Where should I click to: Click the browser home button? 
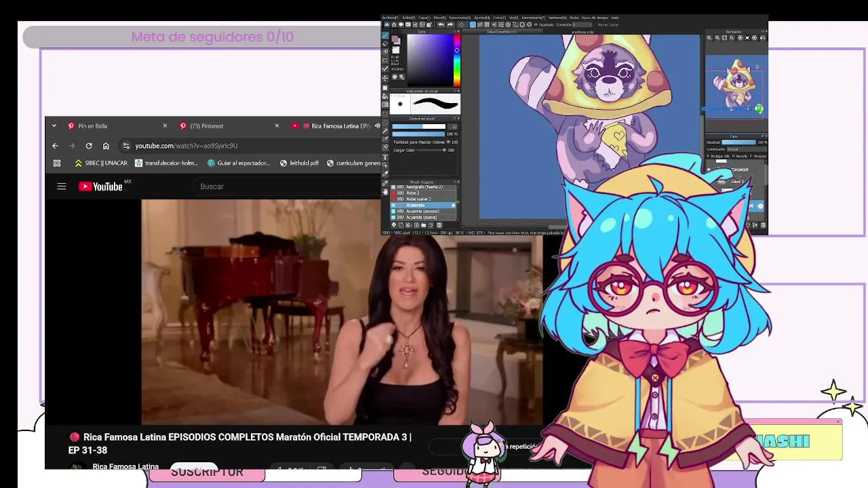[106, 146]
